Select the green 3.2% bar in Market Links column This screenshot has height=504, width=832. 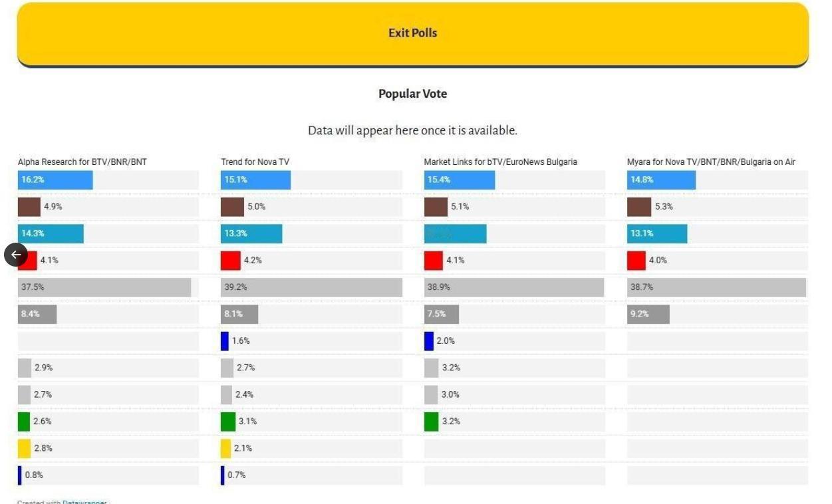431,421
